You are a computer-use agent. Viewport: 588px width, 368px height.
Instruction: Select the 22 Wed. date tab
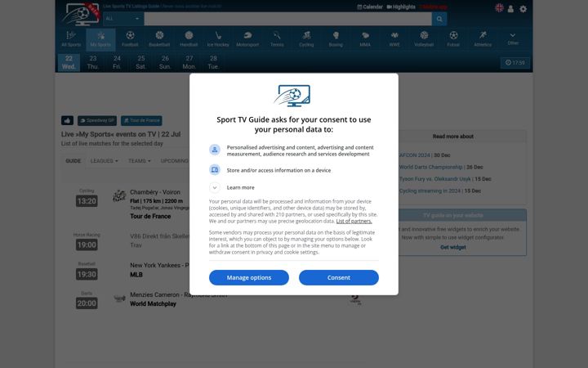(x=69, y=62)
